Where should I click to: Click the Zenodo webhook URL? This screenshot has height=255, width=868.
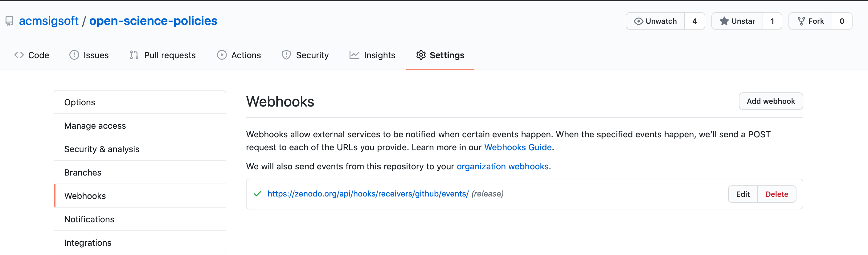point(368,194)
